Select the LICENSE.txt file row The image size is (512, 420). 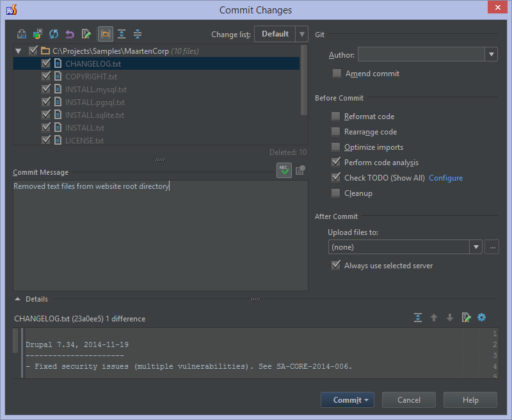156,140
